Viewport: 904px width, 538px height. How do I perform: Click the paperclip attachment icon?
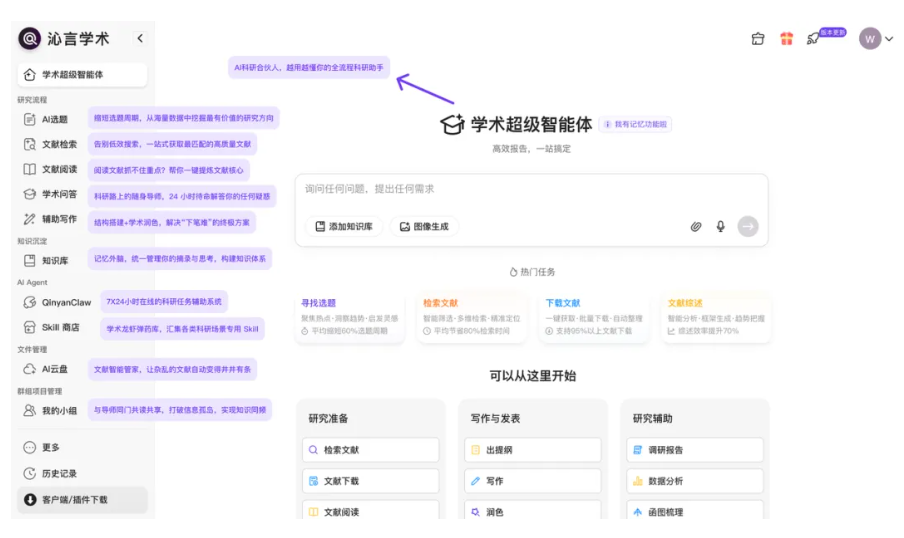click(x=696, y=227)
